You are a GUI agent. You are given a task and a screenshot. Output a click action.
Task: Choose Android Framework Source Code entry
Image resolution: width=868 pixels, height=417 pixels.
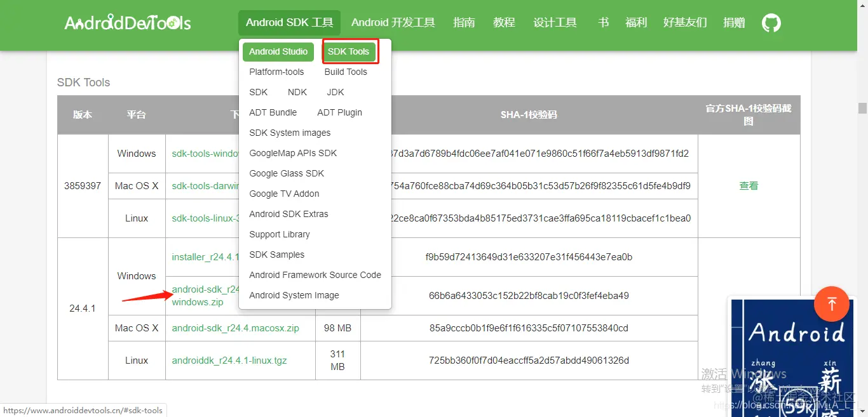[315, 275]
